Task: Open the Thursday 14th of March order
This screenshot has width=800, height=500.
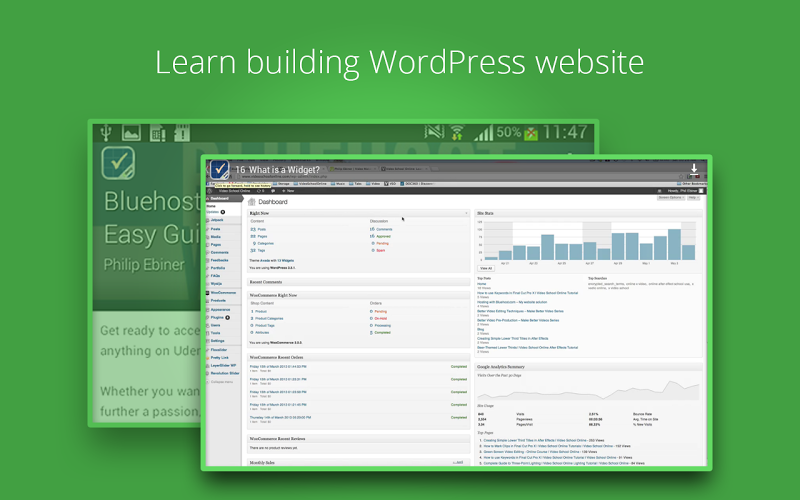Action: 280,417
